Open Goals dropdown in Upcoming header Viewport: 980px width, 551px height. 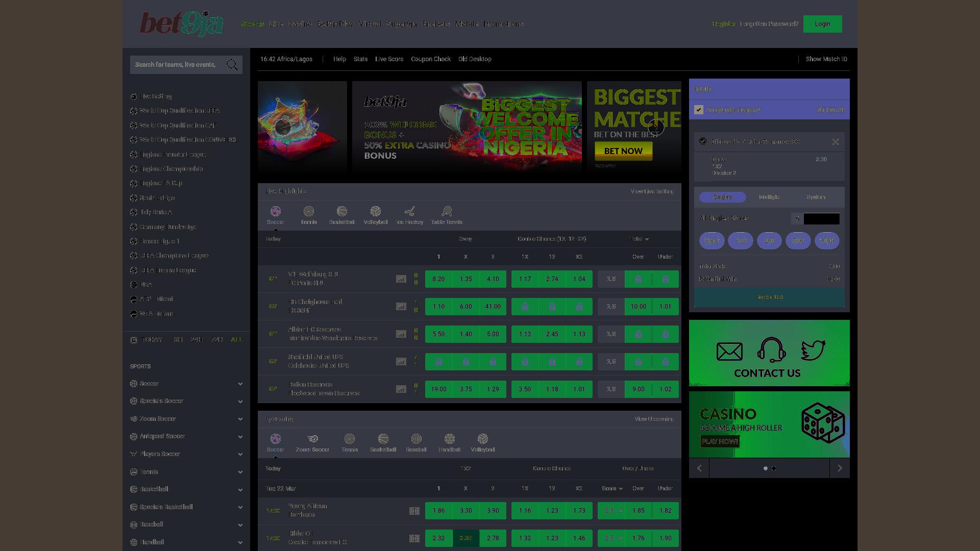[612, 488]
